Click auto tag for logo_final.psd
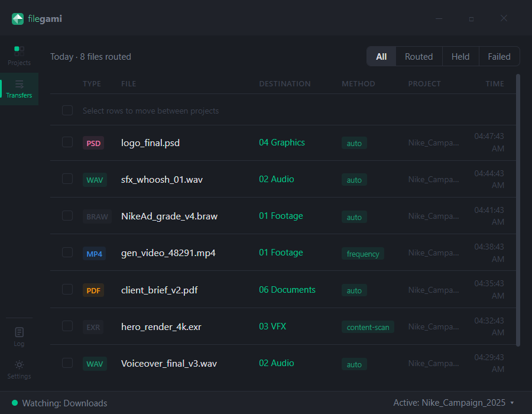The width and height of the screenshot is (532, 414). pos(354,143)
